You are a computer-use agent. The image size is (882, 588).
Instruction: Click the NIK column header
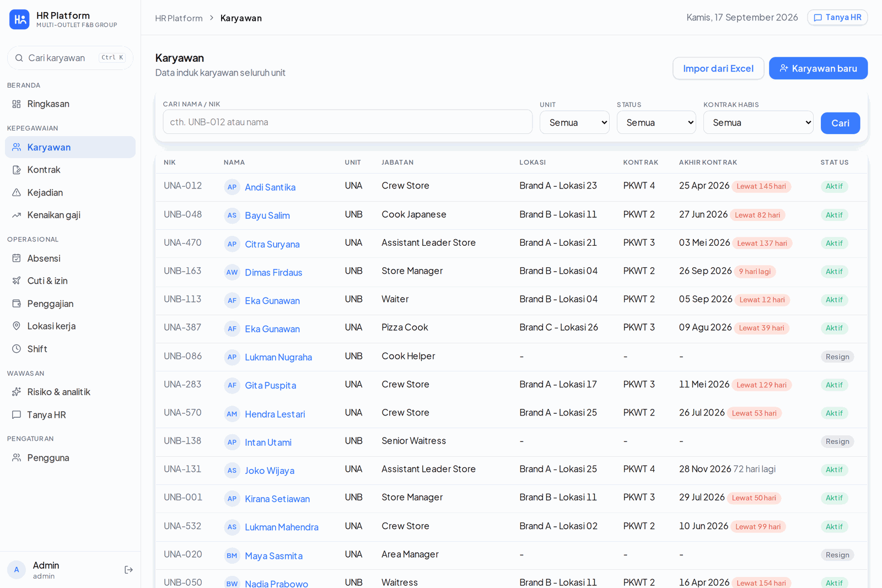(170, 163)
